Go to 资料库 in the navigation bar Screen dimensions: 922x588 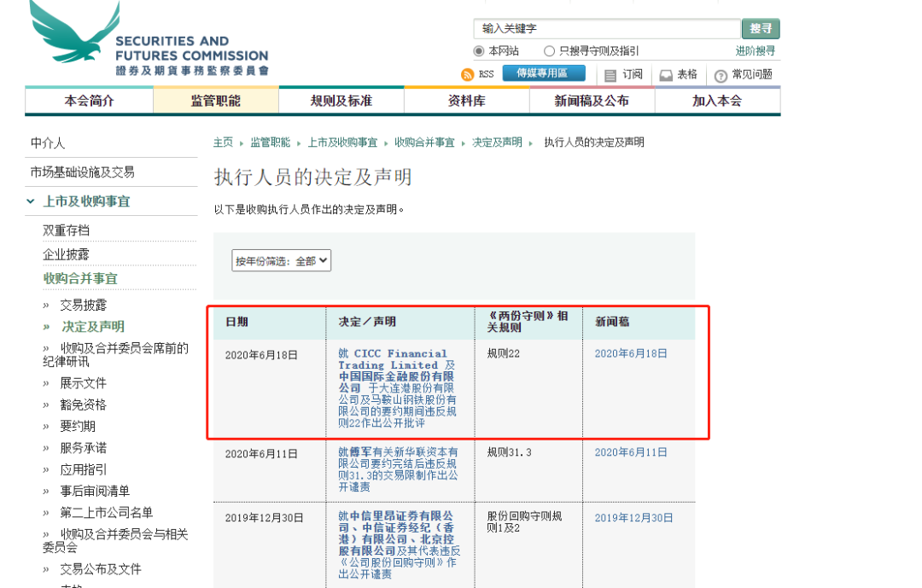click(466, 101)
